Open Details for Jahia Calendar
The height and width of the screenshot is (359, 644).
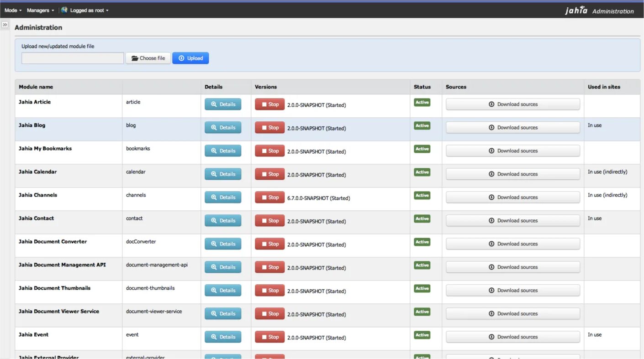pyautogui.click(x=223, y=174)
